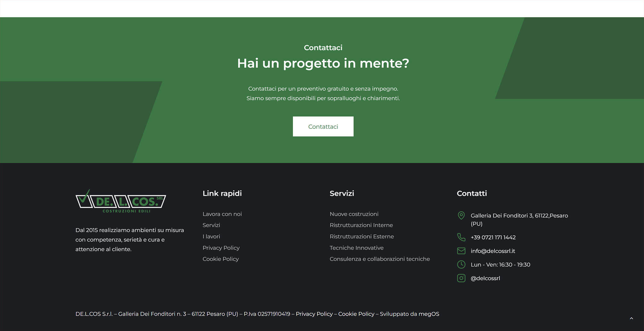Click the email envelope icon
The width and height of the screenshot is (644, 331).
461,251
